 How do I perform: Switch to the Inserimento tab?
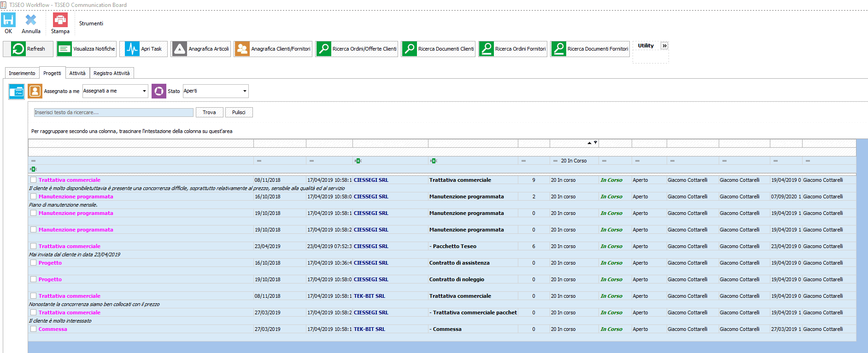point(22,73)
